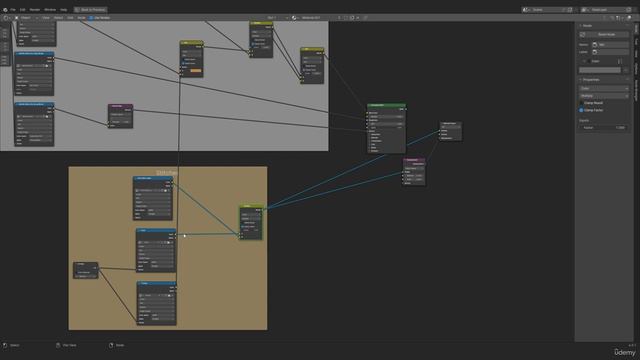Click the tan frame title label
The width and height of the screenshot is (640, 360).
(x=167, y=173)
